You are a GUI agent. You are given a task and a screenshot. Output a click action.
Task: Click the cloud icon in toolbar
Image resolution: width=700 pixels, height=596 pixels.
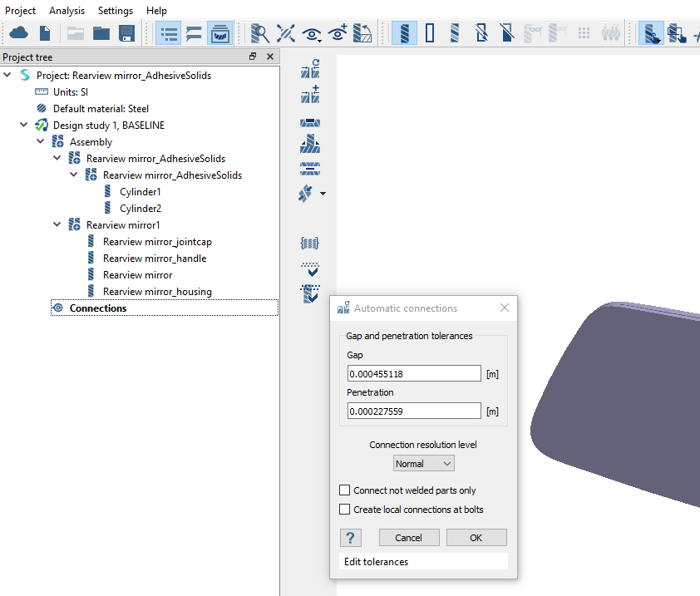[x=18, y=33]
